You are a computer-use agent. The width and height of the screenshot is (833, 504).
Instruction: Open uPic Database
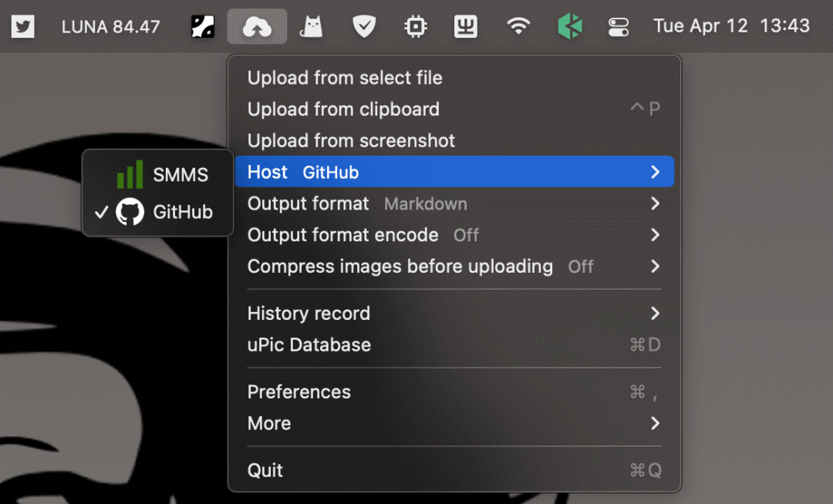(454, 344)
